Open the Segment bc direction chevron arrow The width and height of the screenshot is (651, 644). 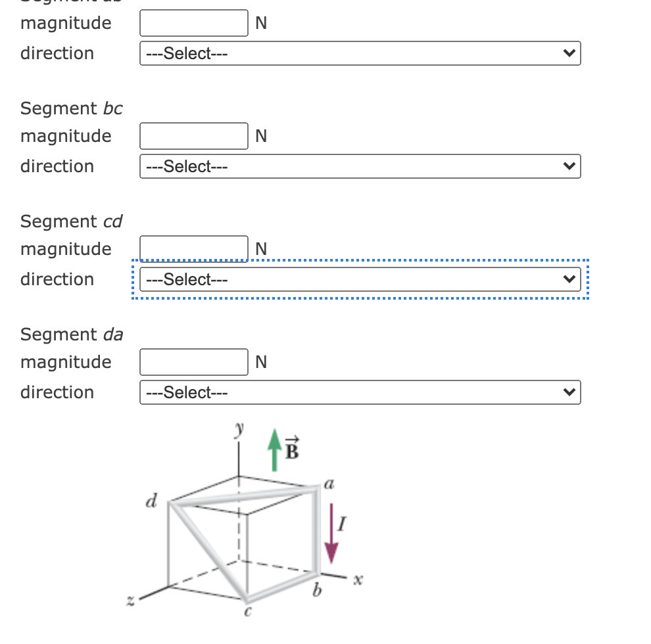coord(569,166)
